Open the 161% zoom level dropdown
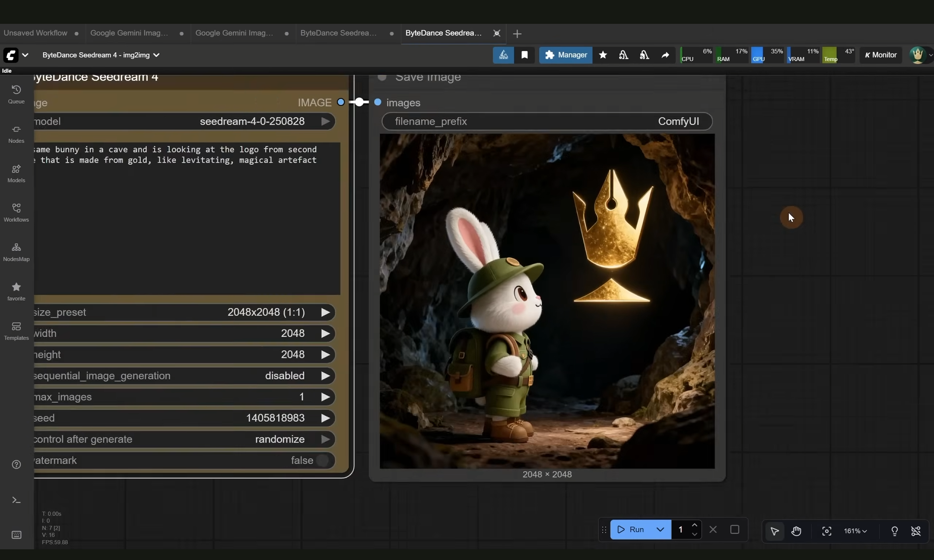Viewport: 934px width, 560px height. (x=855, y=531)
